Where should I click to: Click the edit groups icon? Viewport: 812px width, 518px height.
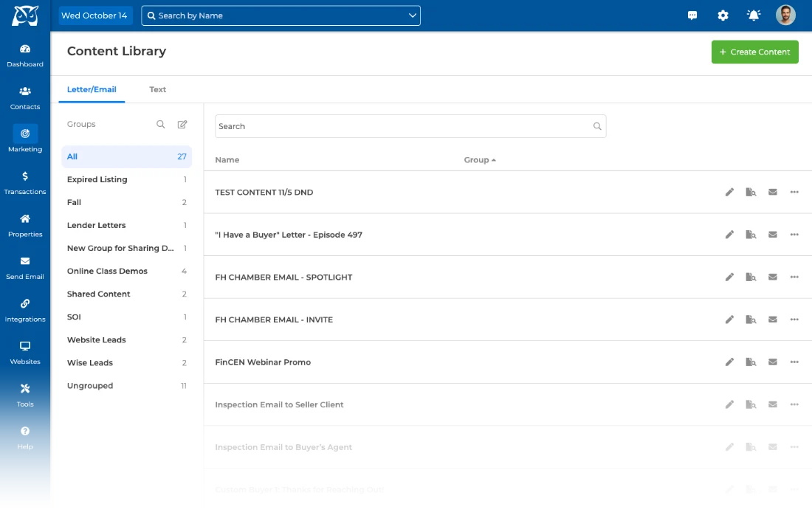[182, 124]
